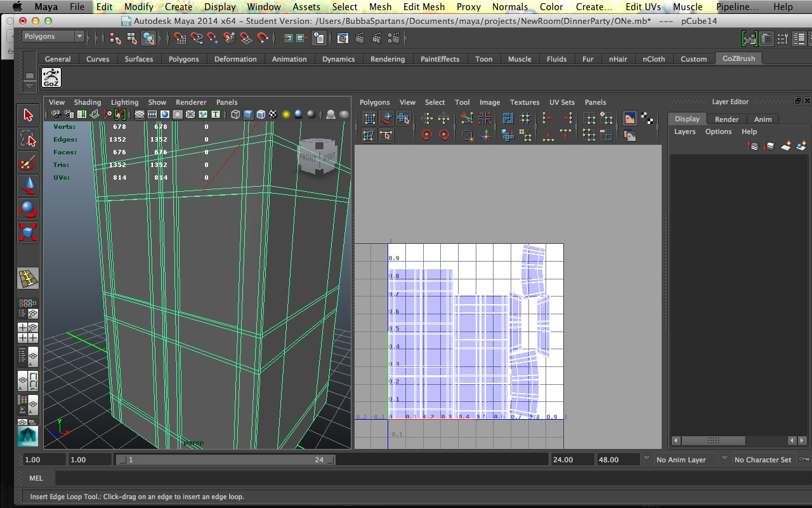Pick the Scale tool cube icon

coord(28,232)
